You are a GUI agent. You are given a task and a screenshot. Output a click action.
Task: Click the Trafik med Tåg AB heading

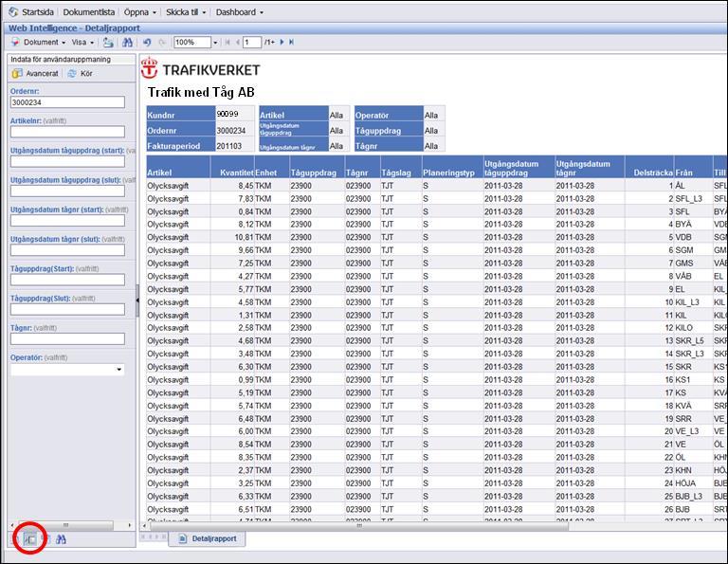202,92
